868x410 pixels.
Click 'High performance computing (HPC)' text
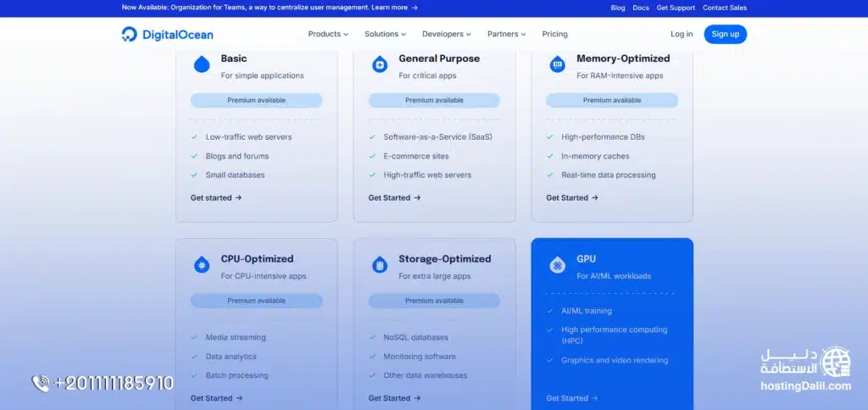[x=614, y=335]
